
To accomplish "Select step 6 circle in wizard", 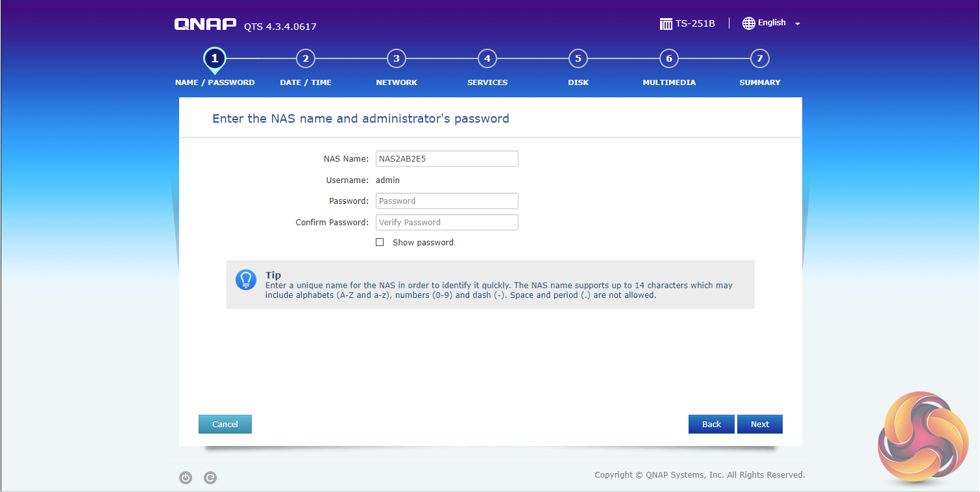I will 669,59.
